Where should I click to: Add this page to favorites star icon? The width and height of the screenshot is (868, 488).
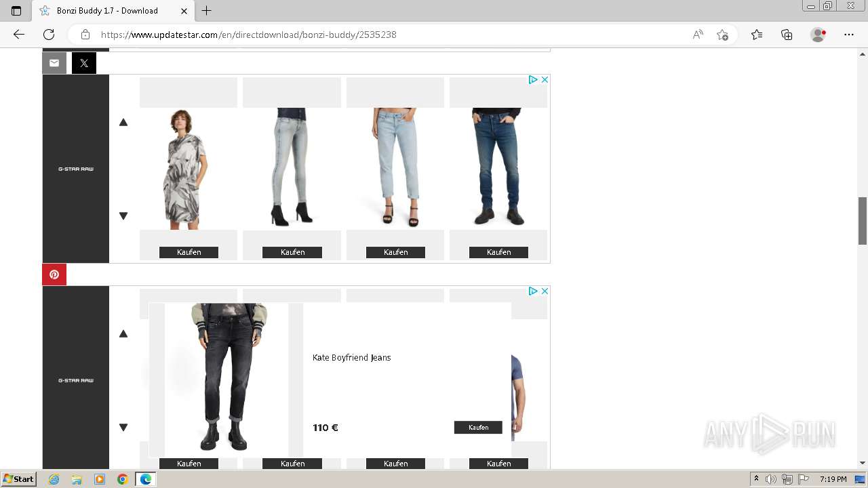[x=722, y=35]
